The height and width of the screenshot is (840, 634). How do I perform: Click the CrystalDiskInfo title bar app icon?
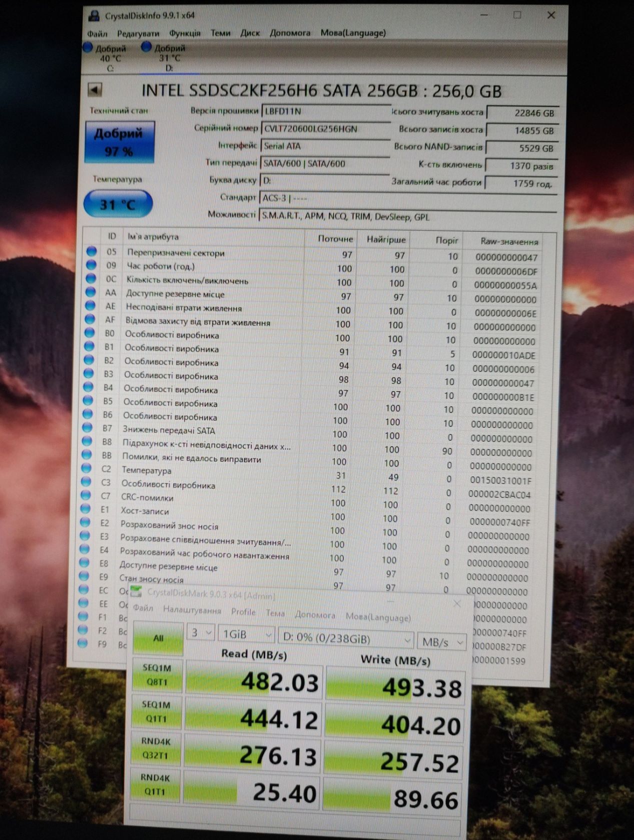point(94,15)
